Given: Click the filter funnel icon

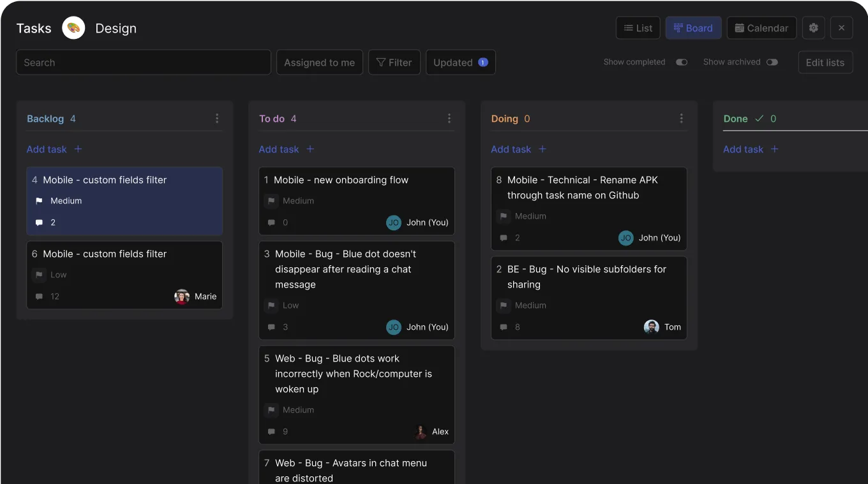Looking at the screenshot, I should pos(383,62).
